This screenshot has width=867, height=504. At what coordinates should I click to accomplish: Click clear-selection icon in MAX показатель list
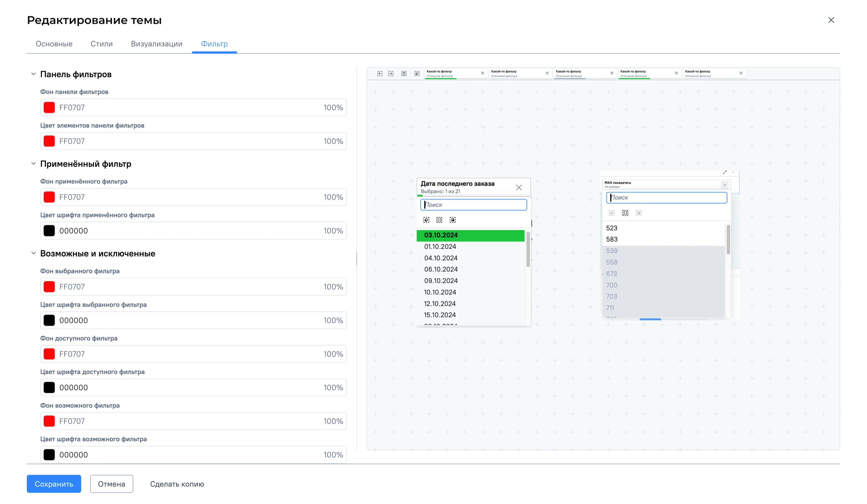pos(612,213)
